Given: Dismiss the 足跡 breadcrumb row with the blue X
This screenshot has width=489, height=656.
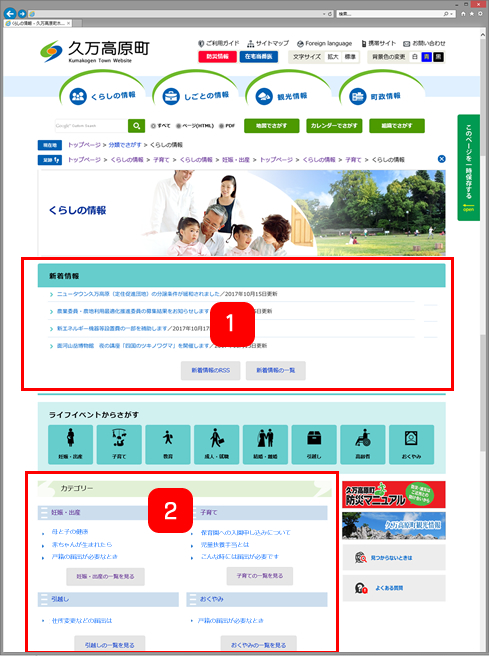Looking at the screenshot, I should coord(441,159).
